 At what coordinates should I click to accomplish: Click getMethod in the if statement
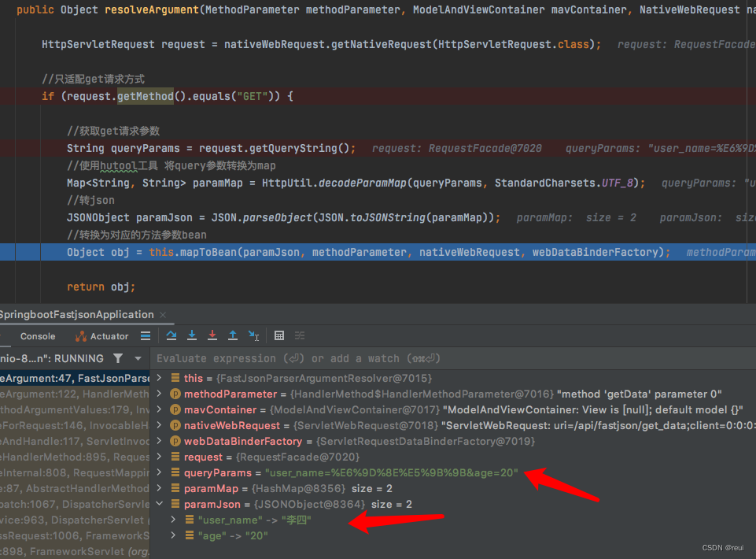click(x=145, y=96)
